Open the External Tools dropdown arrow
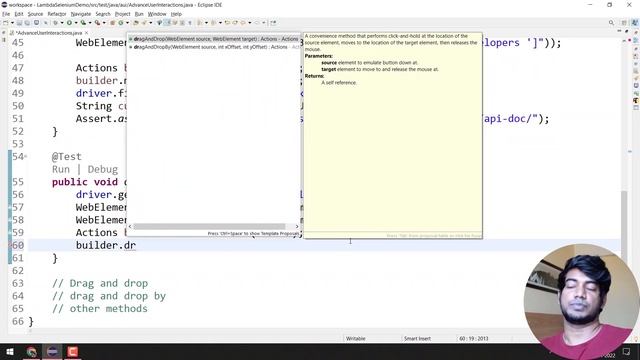Screen dimensions: 640x360 (104, 22)
